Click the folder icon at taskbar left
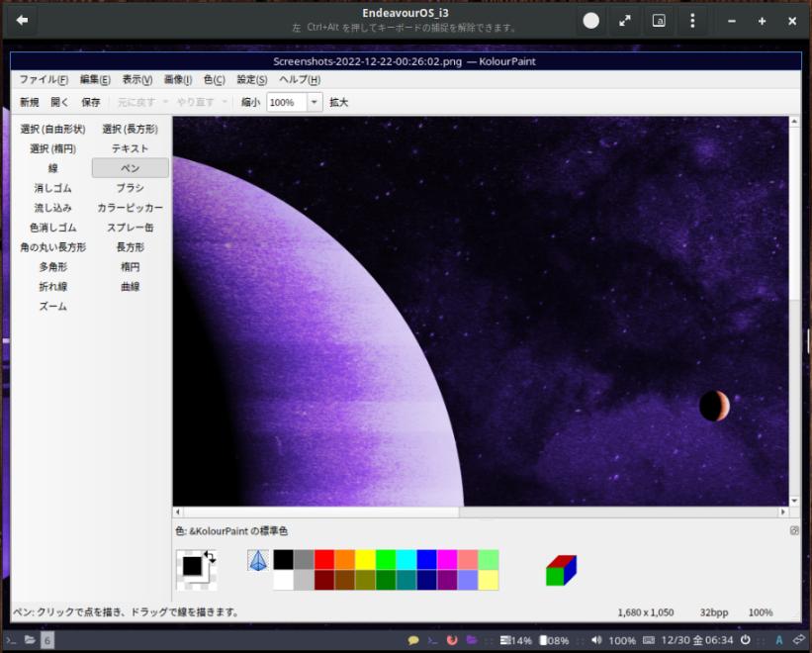The width and height of the screenshot is (812, 653). (x=30, y=640)
